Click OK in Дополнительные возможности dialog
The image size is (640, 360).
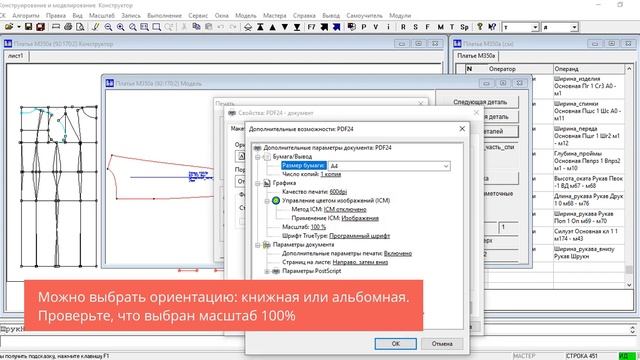[396, 344]
